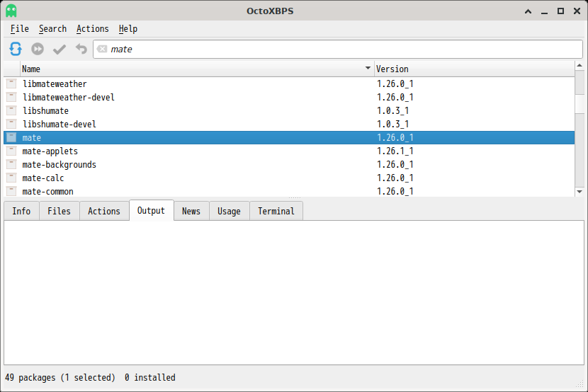This screenshot has height=392, width=588.
Task: Select the libmateweather package name
Action: tap(55, 84)
